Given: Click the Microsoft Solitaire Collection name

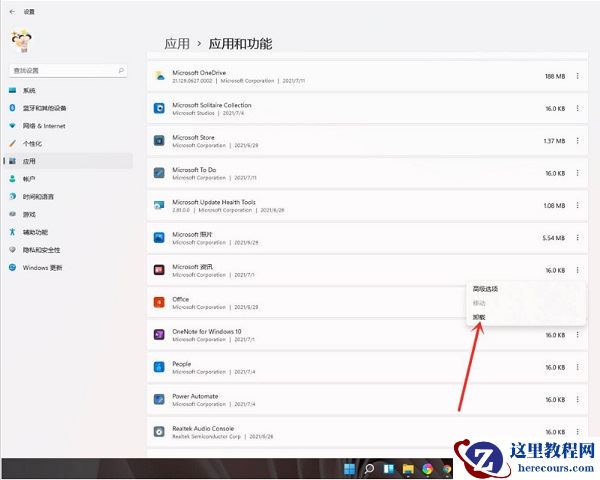Looking at the screenshot, I should (212, 105).
